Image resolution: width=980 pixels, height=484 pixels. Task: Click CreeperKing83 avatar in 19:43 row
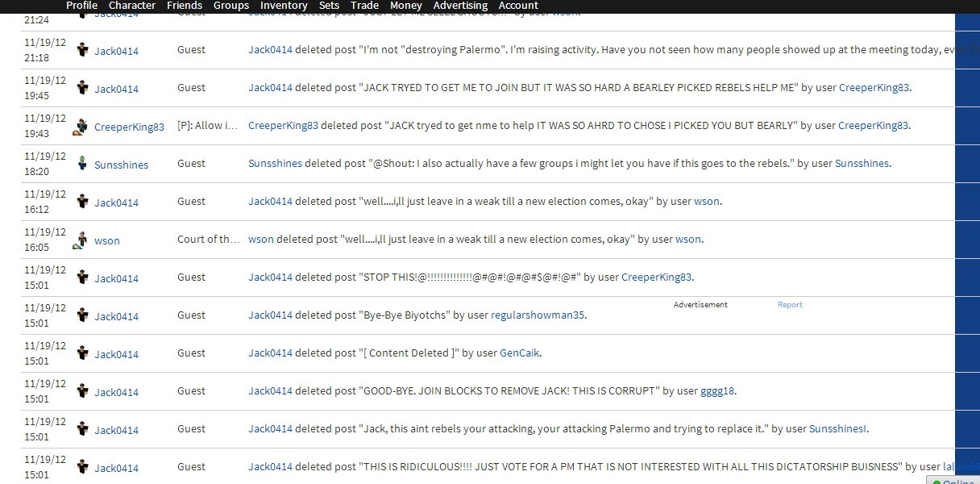coord(81,126)
